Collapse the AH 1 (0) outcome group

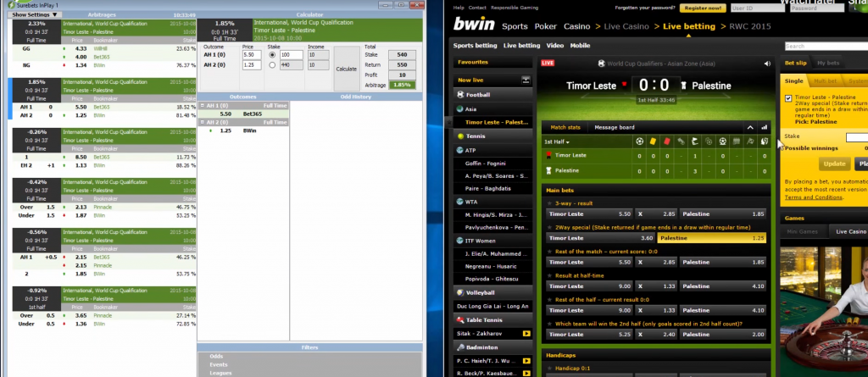(x=203, y=105)
